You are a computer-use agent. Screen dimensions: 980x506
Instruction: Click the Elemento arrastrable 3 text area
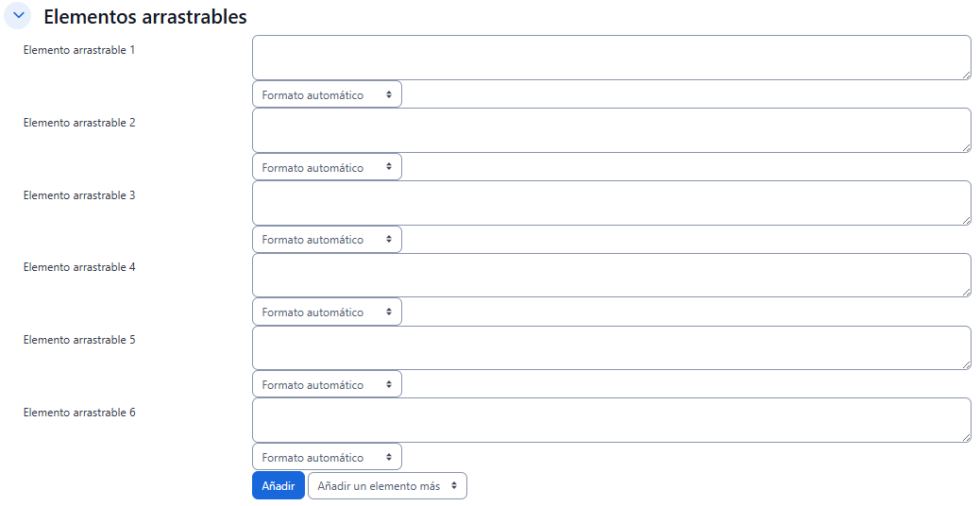coord(611,203)
